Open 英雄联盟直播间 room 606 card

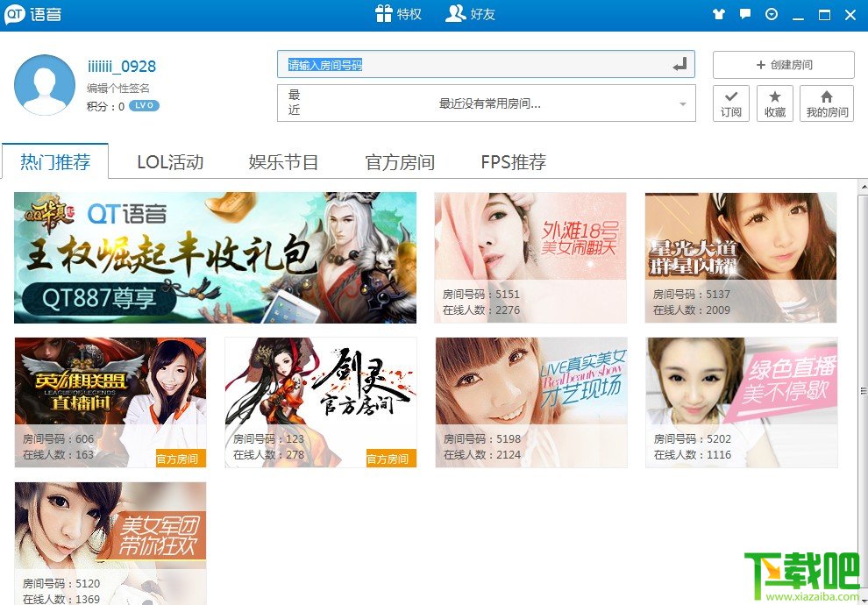110,402
